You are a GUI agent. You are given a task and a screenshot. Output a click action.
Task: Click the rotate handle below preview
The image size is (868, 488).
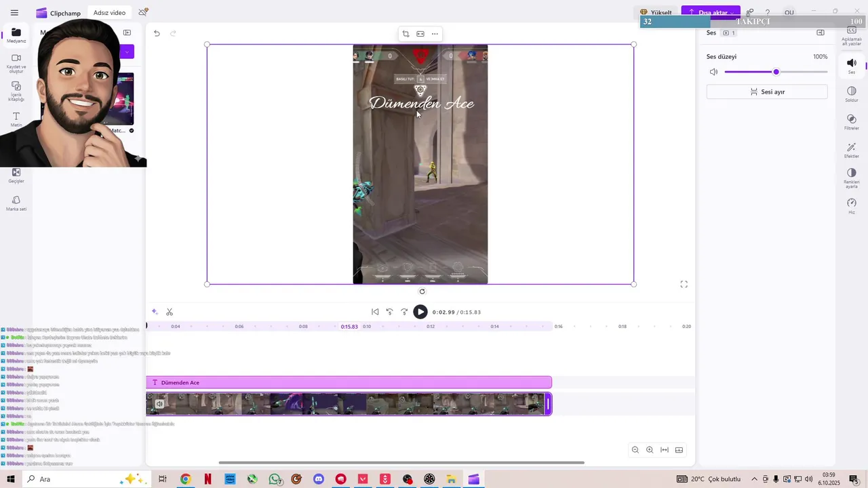coord(422,291)
